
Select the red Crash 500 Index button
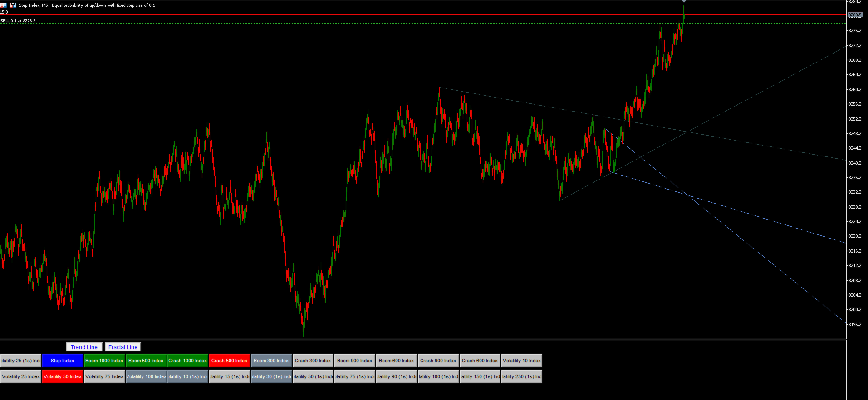point(230,361)
